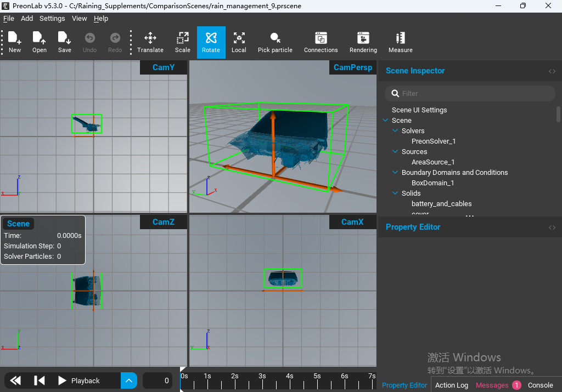Deactivate the Rotate tool
This screenshot has width=562, height=392.
[211, 42]
